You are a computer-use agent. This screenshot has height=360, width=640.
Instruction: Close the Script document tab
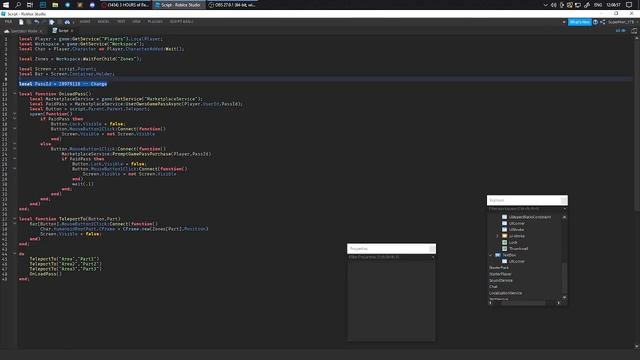pos(72,31)
